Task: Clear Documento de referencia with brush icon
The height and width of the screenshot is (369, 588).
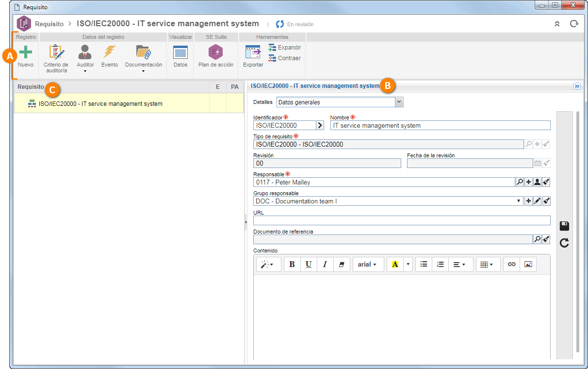Action: point(546,239)
